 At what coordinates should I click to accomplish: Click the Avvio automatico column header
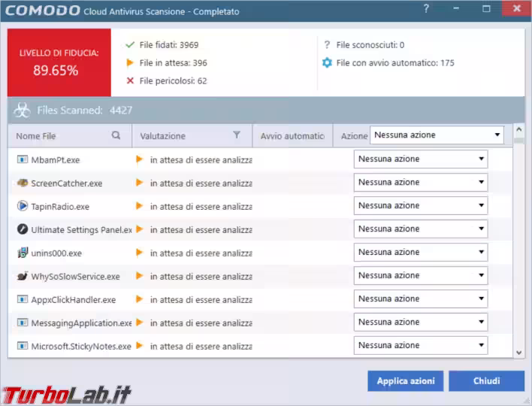coord(292,136)
